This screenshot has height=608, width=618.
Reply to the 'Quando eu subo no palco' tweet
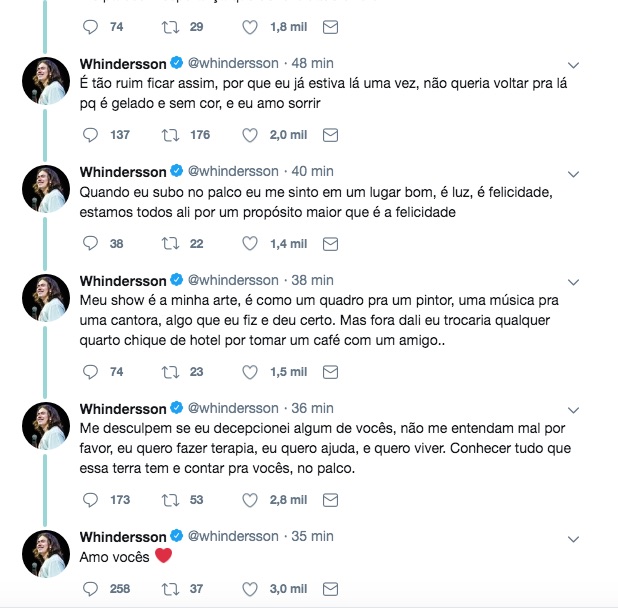pos(90,242)
